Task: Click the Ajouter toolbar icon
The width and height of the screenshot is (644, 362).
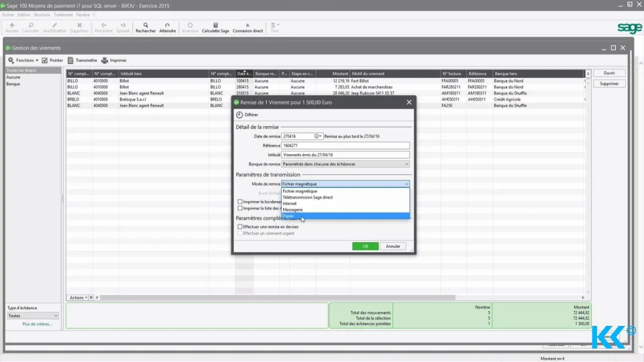Action: [x=12, y=27]
